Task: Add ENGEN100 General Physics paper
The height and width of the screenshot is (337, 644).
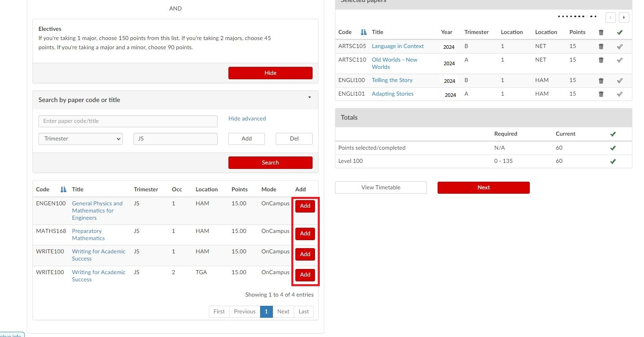Action: (305, 206)
